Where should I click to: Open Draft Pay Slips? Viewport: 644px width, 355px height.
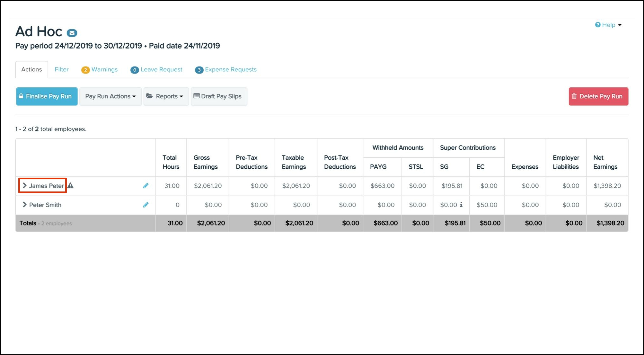[x=219, y=96]
